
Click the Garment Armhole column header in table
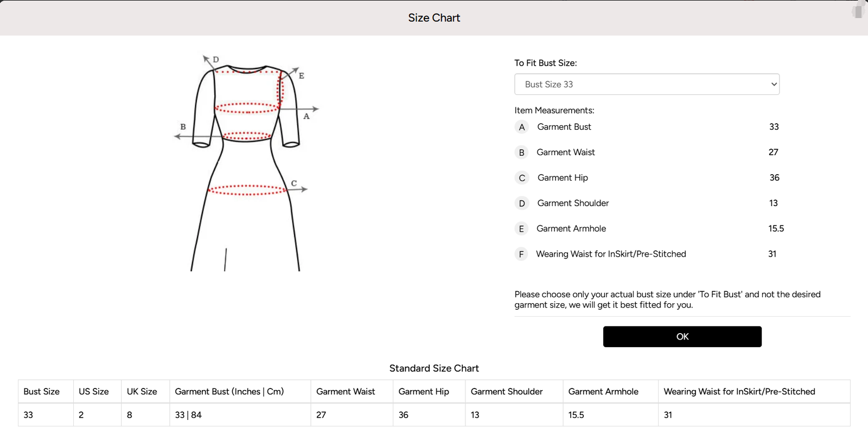(x=603, y=392)
